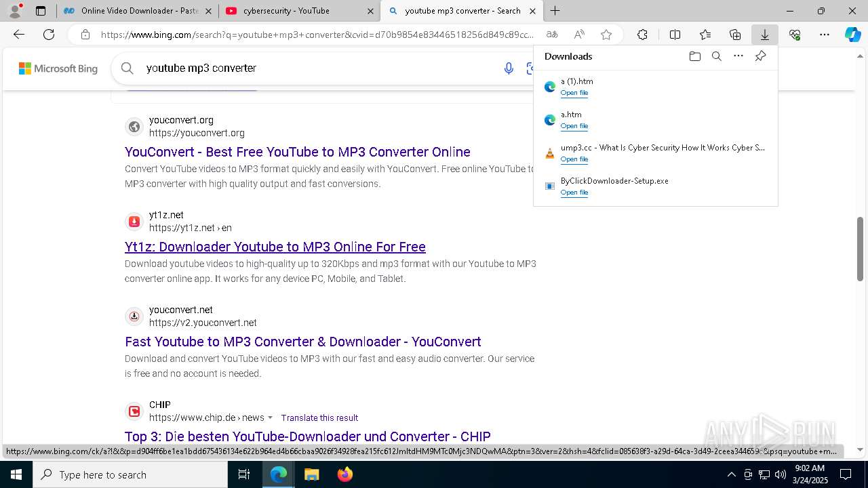Launch Firefox from taskbar
Image resolution: width=868 pixels, height=488 pixels.
pyautogui.click(x=345, y=474)
